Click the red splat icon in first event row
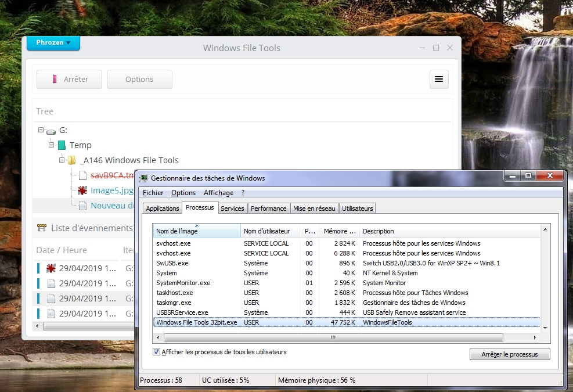This screenshot has height=392, width=573. coord(51,268)
